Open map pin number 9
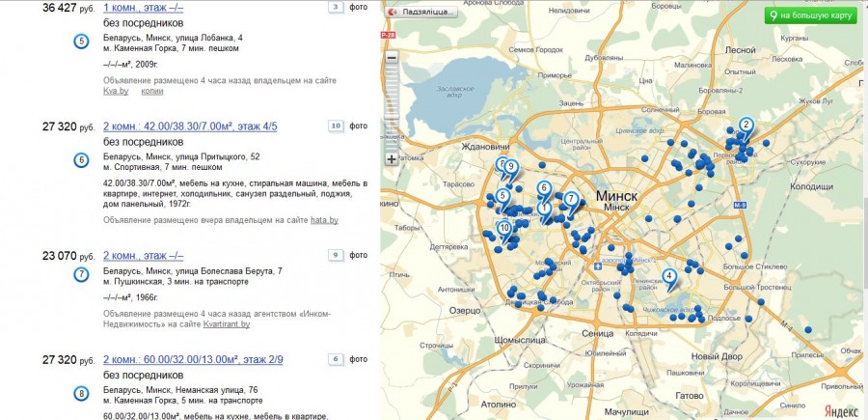Screen dimensions: 868x420 [x=511, y=168]
